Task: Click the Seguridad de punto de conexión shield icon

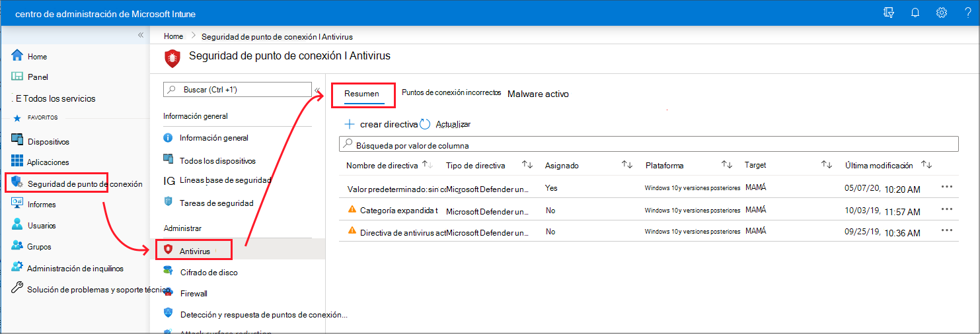Action: [18, 184]
